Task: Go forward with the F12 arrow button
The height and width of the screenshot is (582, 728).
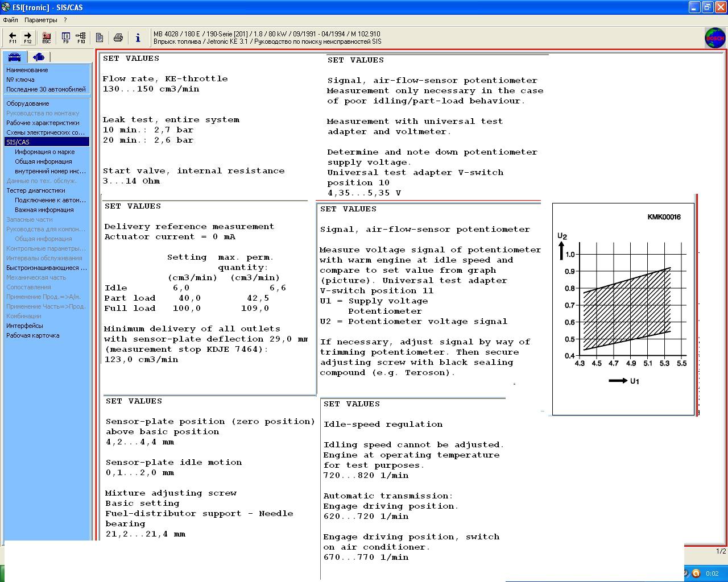Action: [x=27, y=38]
